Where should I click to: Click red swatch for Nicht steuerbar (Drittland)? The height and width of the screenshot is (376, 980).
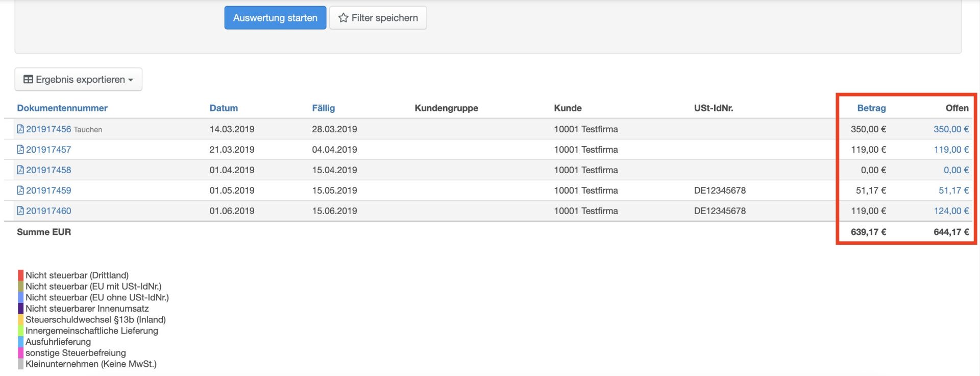[20, 275]
